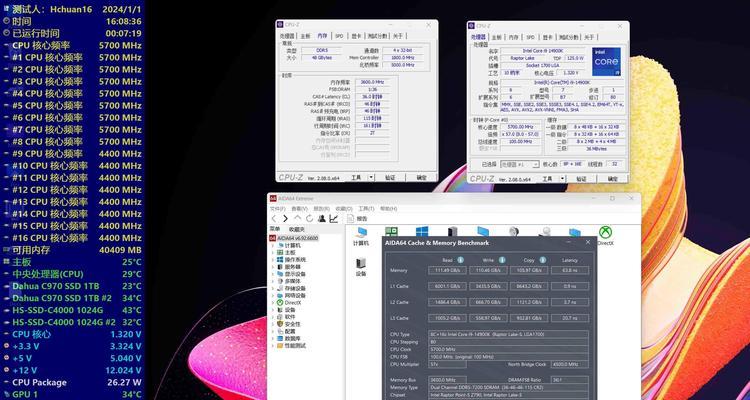Click the 报告 report toolbar button
The width and height of the screenshot is (750, 400).
[358, 219]
